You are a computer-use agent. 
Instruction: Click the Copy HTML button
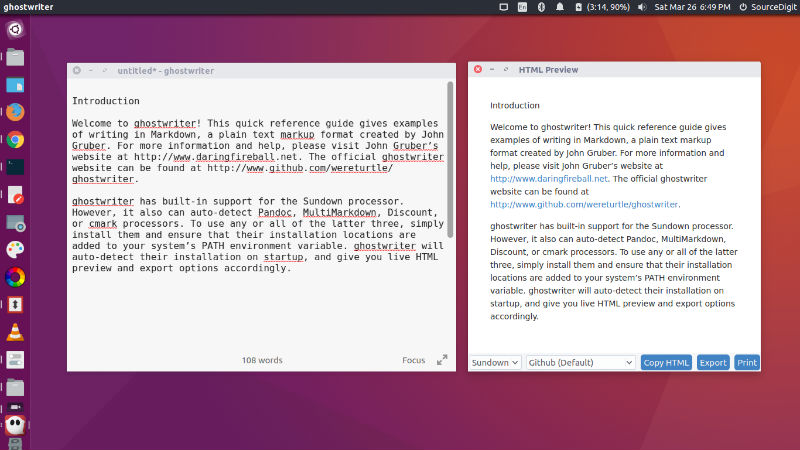tap(666, 362)
